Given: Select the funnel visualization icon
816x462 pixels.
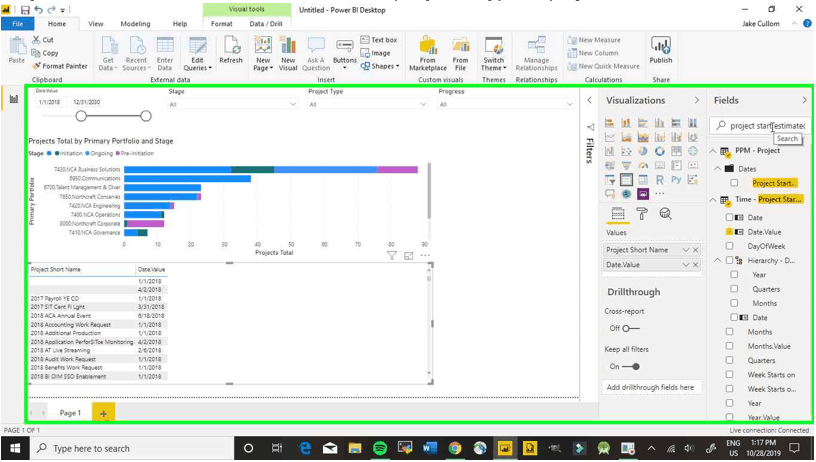Looking at the screenshot, I should (626, 165).
